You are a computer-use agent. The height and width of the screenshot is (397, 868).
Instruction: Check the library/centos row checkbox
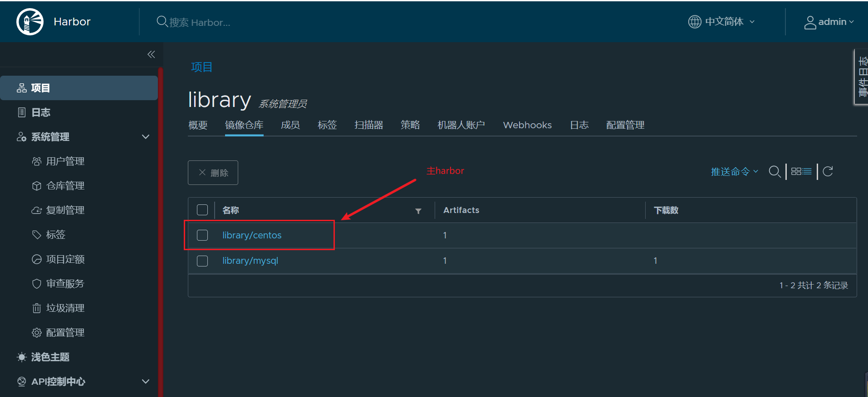click(202, 235)
